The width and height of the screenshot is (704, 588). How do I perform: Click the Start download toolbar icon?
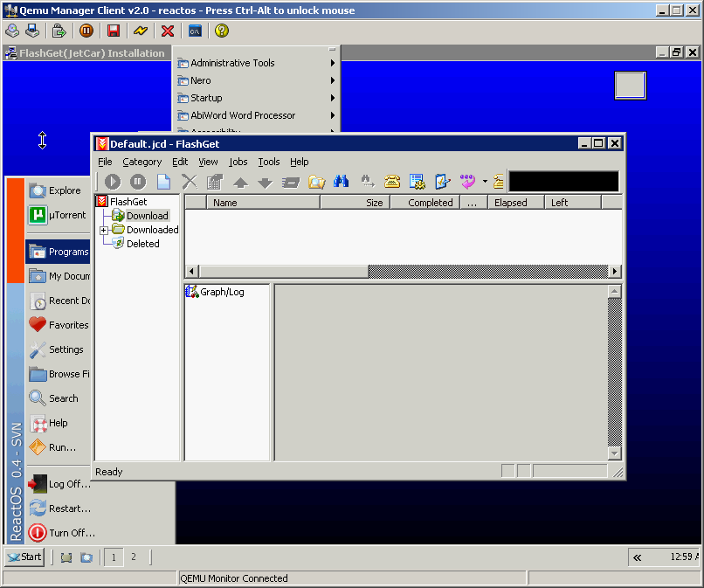pos(113,182)
